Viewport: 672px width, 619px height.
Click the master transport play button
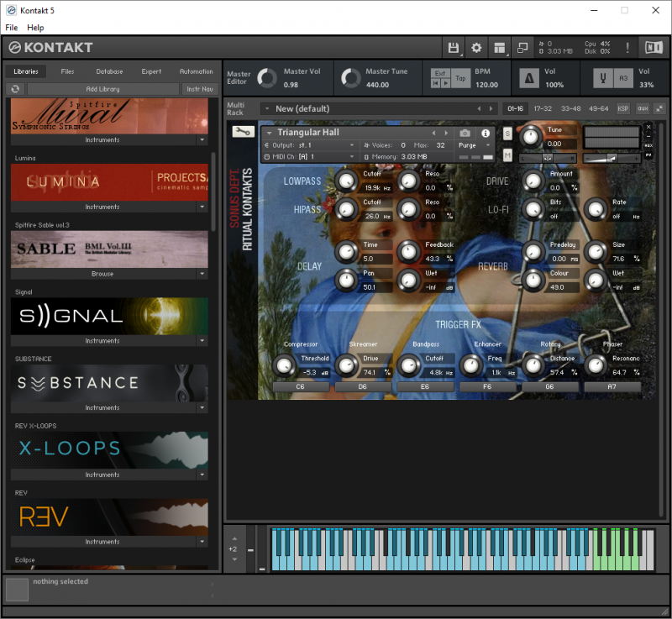[x=446, y=83]
